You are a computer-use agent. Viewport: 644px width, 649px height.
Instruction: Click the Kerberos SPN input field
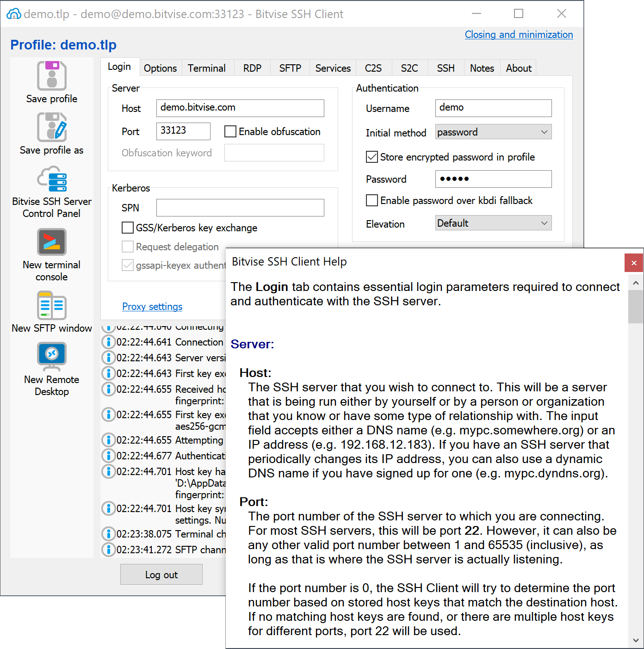point(240,207)
